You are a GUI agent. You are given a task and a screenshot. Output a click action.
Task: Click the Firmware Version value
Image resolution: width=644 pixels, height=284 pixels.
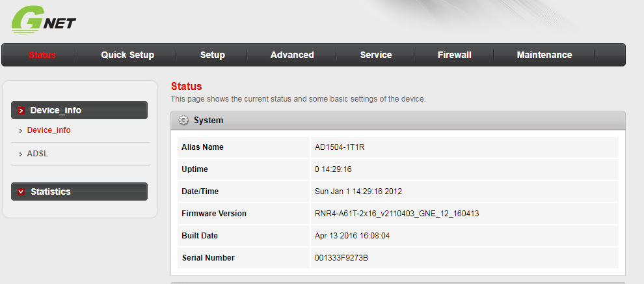[397, 214]
